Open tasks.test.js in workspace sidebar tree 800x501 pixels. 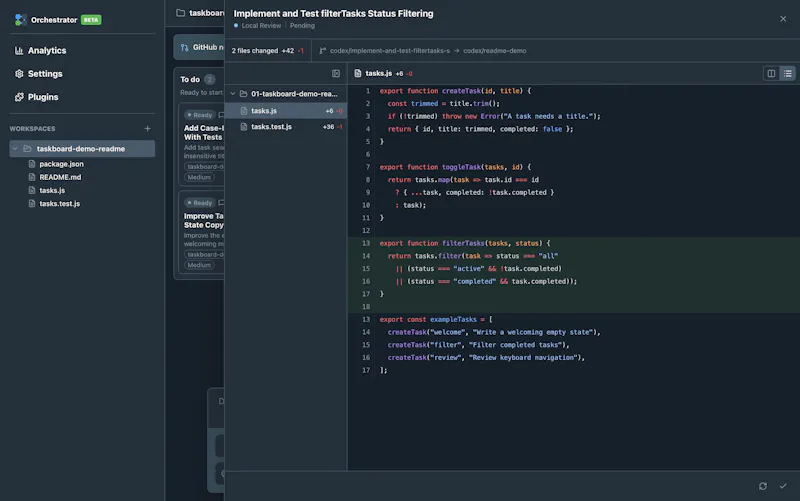[59, 204]
